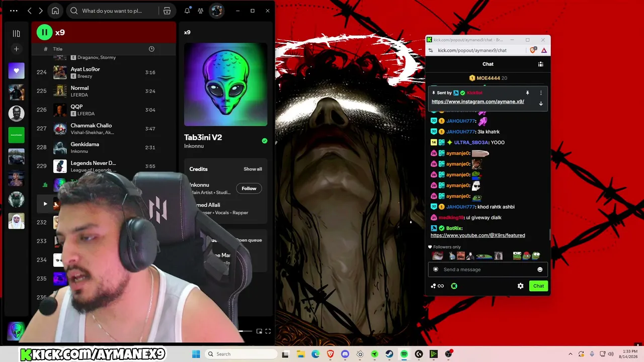The image size is (644, 362).
Task: Open the queue in Spotify
Action: [x=249, y=240]
